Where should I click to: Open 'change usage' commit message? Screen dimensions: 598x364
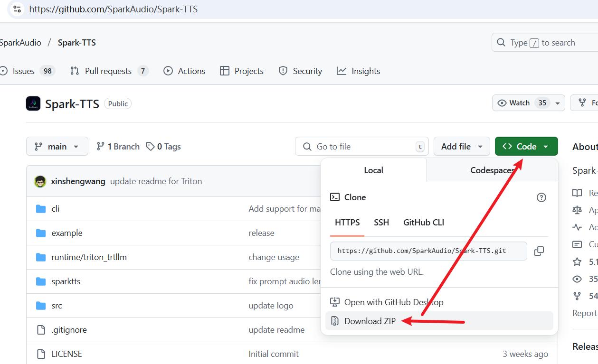(x=274, y=257)
